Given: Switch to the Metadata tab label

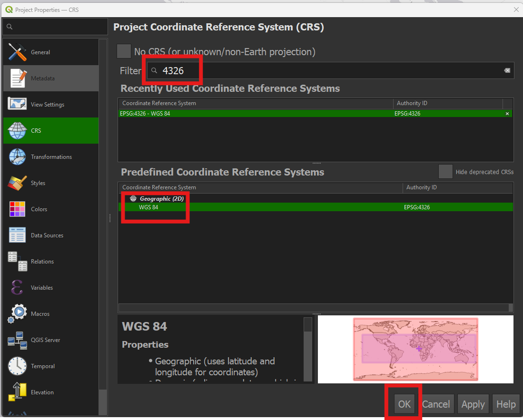Looking at the screenshot, I should 43,78.
